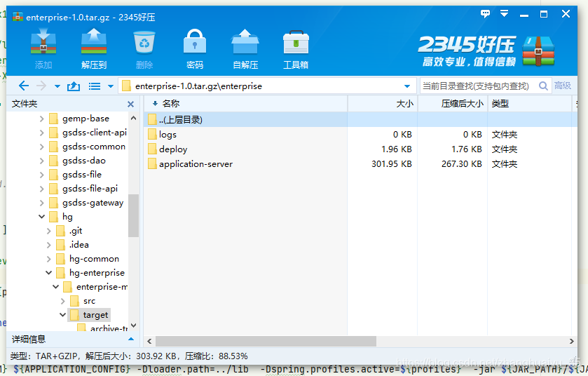Close the 文件夹 folder panel
Screen dimensions: 588x376
click(130, 104)
